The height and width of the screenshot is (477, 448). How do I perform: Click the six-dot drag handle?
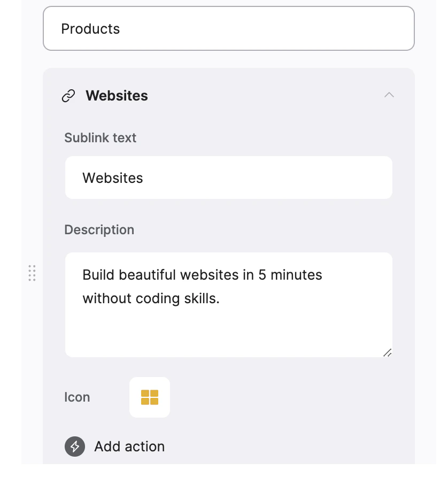pos(32,273)
